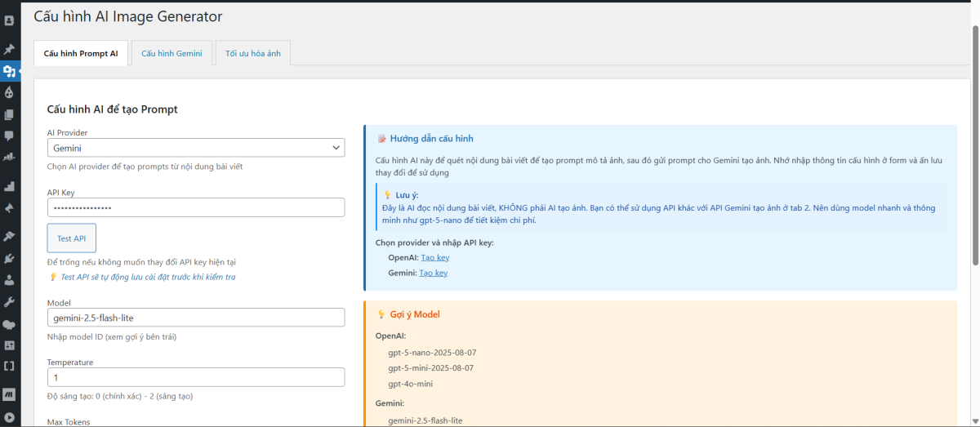Open Appearance paintbrush icon
Viewport: 980px width, 427px height.
tap(9, 236)
